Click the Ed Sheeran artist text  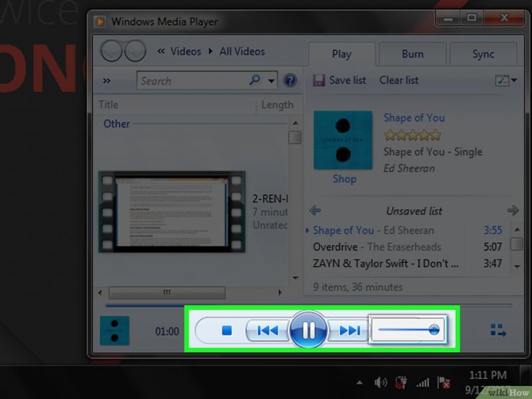pyautogui.click(x=409, y=169)
